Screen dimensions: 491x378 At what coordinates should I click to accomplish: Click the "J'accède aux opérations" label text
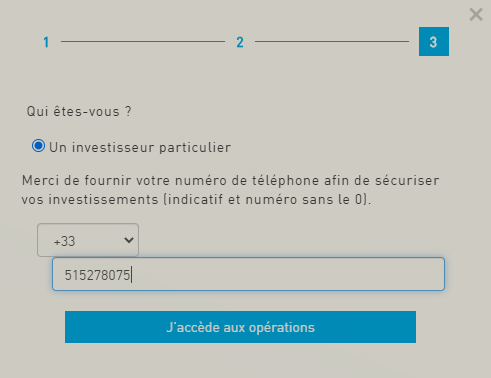click(240, 327)
